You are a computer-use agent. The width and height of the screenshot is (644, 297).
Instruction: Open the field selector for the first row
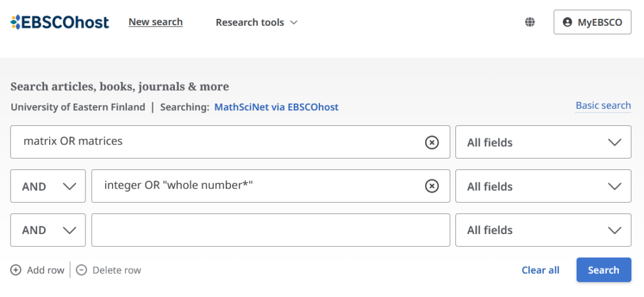pos(543,142)
